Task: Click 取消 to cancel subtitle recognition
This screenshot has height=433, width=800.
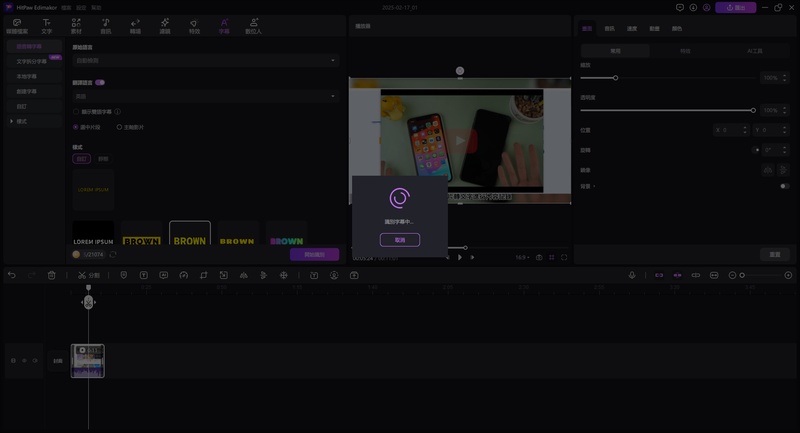Action: tap(400, 240)
